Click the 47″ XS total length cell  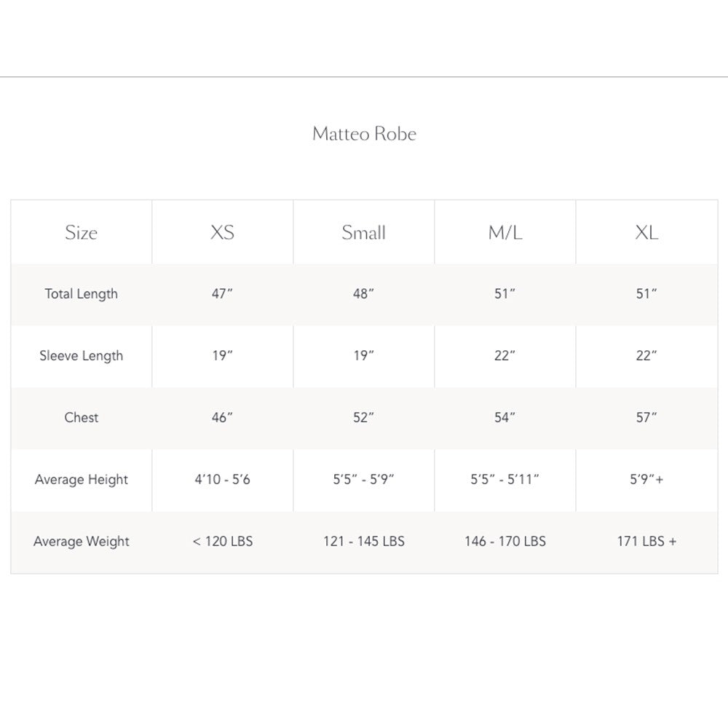[222, 294]
